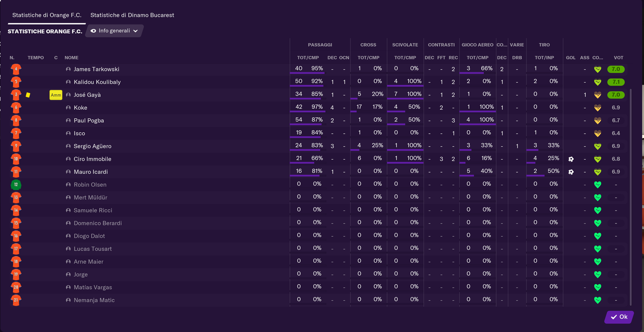The image size is (644, 332).
Task: Switch to Statistiche di Orange F.C. tab
Action: tap(47, 15)
